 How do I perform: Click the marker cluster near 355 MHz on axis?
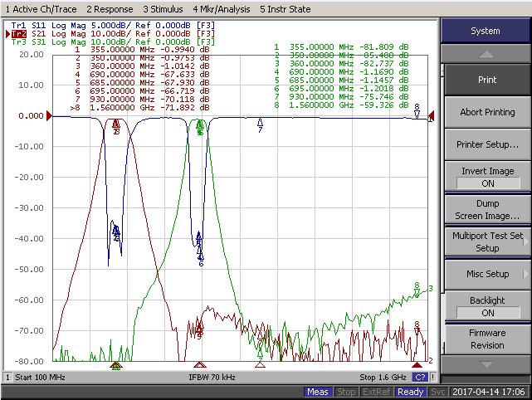116,366
